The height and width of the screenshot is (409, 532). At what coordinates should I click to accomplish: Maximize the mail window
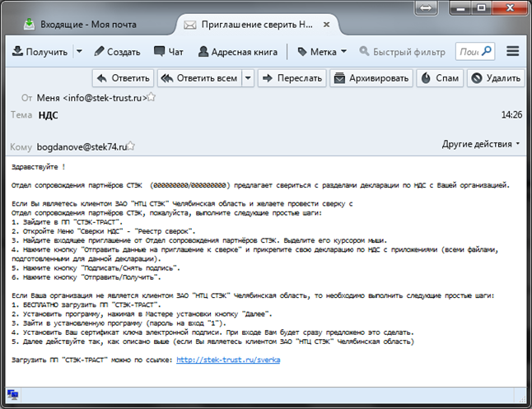(482, 7)
